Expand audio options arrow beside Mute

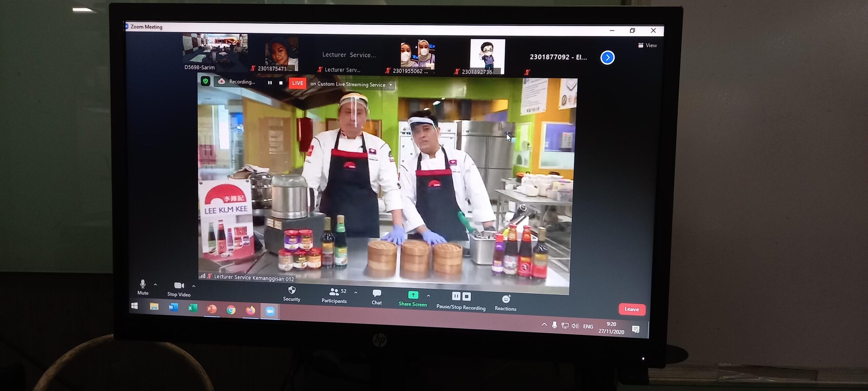pos(155,284)
